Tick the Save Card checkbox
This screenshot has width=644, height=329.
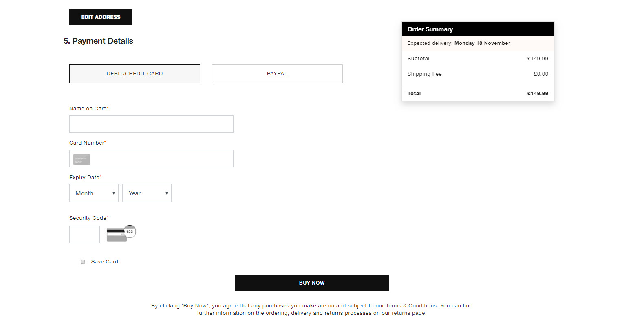(x=83, y=262)
